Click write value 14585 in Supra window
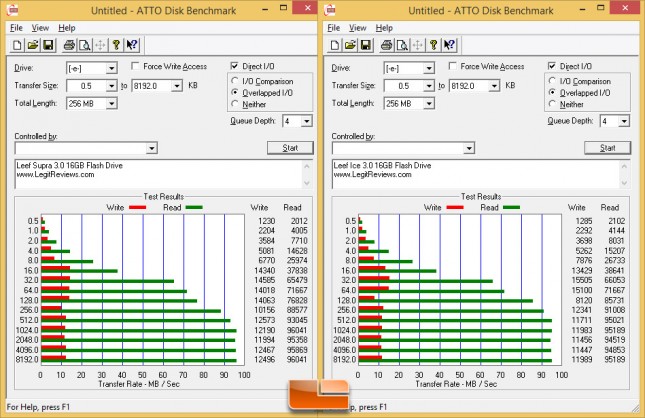The height and width of the screenshot is (418, 645). click(x=264, y=280)
